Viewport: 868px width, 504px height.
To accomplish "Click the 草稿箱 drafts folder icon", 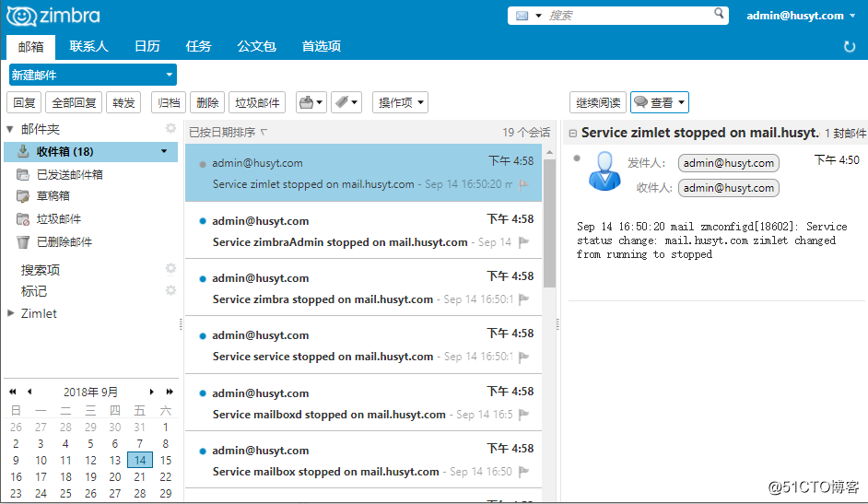I will pyautogui.click(x=23, y=196).
